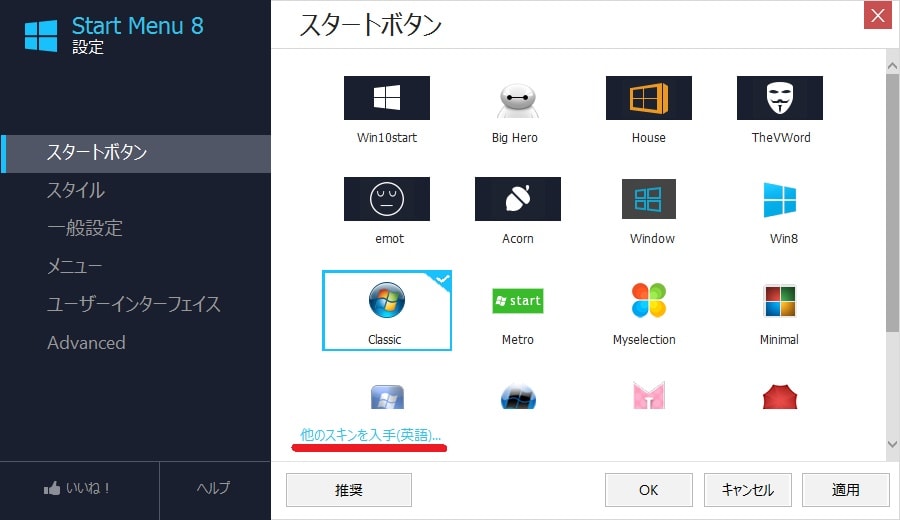Open the スタートボタン settings section
The image size is (900, 520).
point(135,154)
